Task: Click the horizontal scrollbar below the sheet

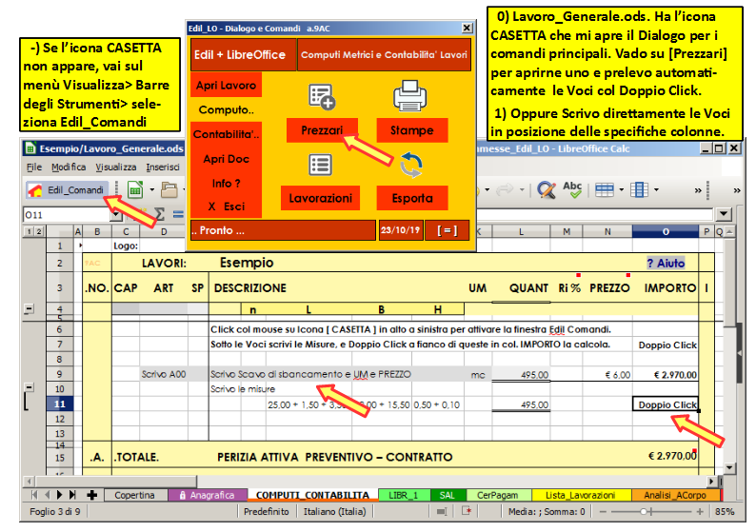Action: click(x=370, y=481)
